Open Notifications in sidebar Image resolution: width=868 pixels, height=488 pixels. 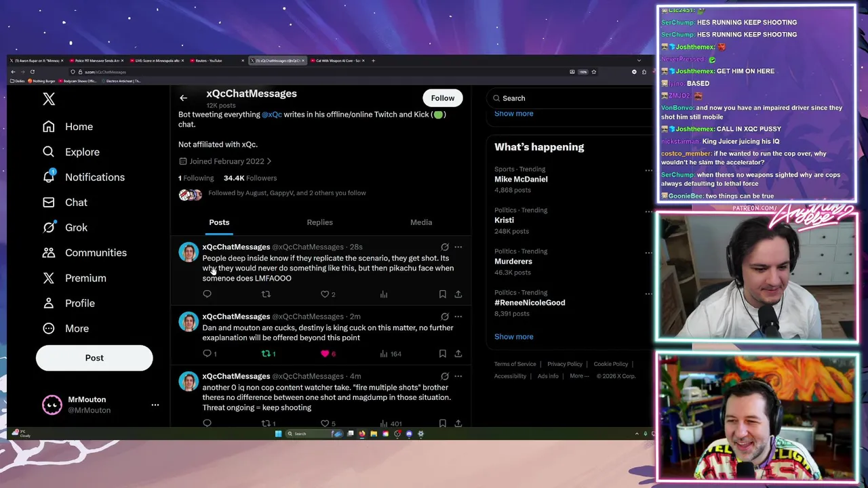83,177
